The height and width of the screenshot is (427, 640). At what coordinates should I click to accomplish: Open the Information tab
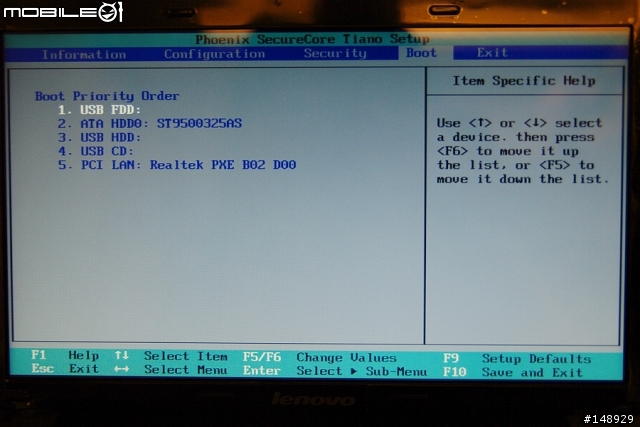(84, 54)
